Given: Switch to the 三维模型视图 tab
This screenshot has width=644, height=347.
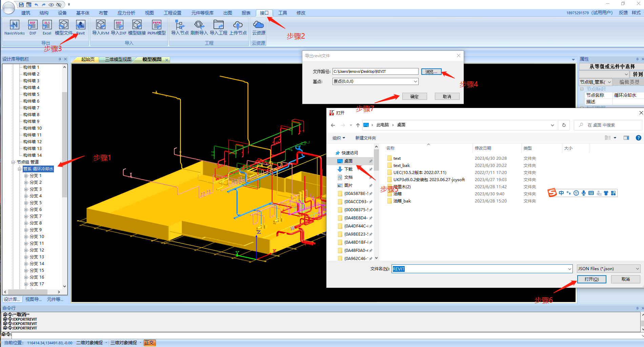Looking at the screenshot, I should click(x=118, y=60).
